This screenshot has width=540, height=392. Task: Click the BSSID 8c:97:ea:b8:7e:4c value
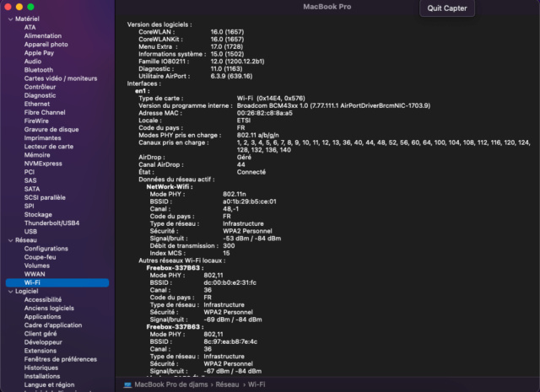point(230,341)
